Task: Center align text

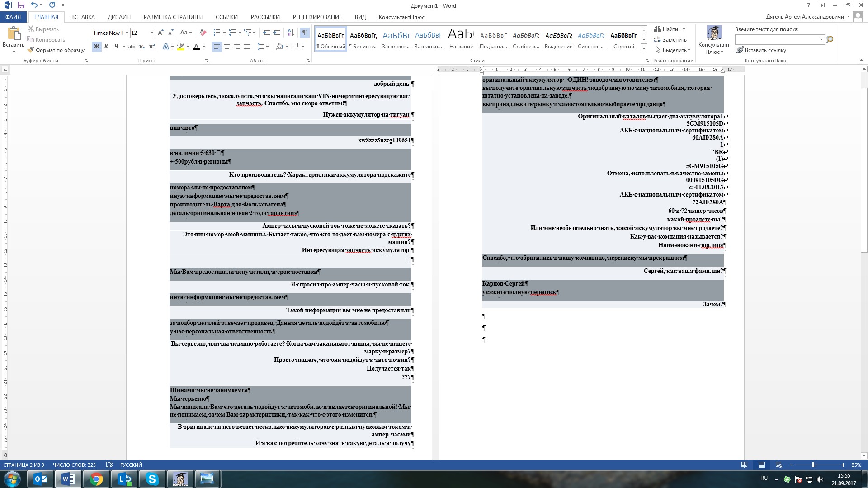Action: tap(227, 47)
